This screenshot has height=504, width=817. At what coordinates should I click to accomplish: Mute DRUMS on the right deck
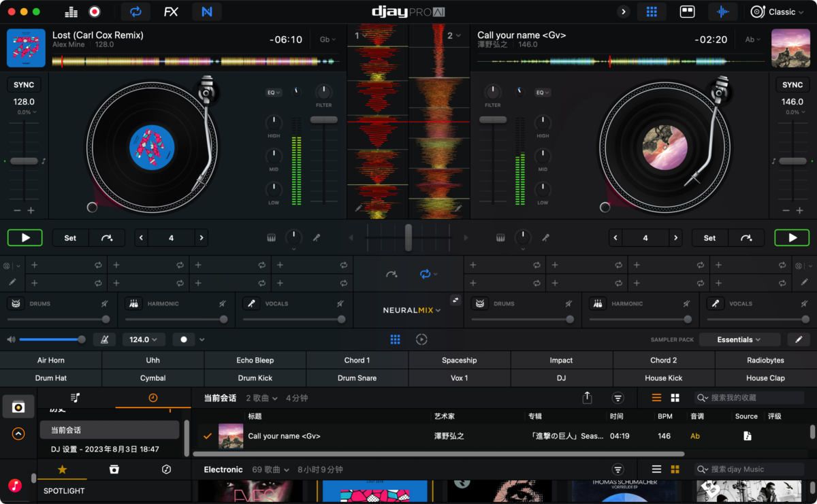pyautogui.click(x=569, y=303)
